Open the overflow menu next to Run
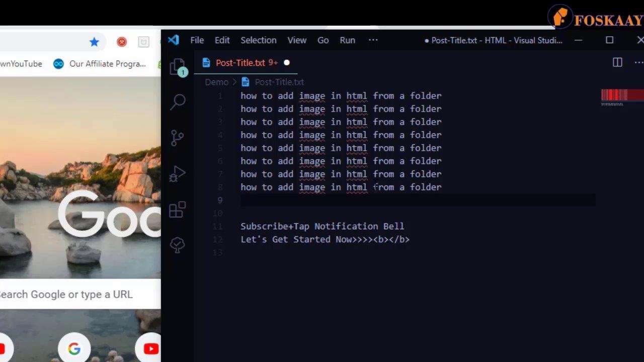 (x=373, y=40)
